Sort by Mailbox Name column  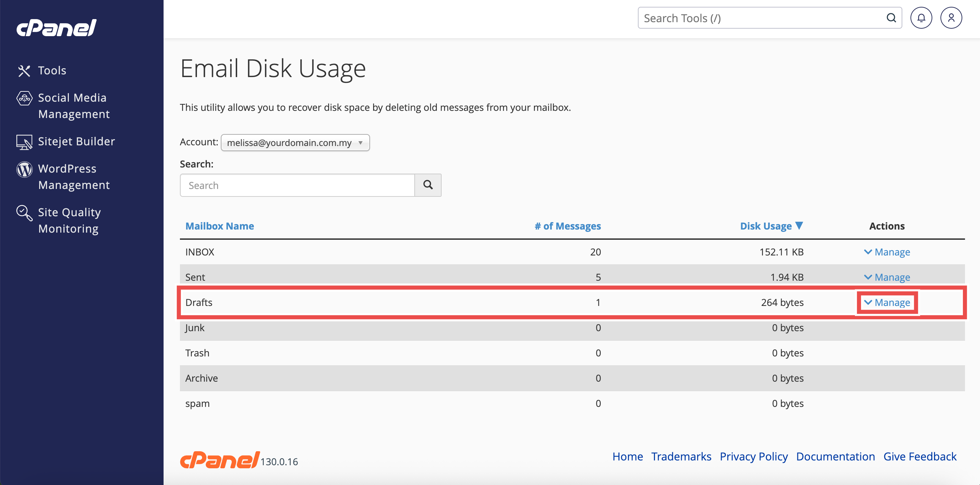click(219, 226)
